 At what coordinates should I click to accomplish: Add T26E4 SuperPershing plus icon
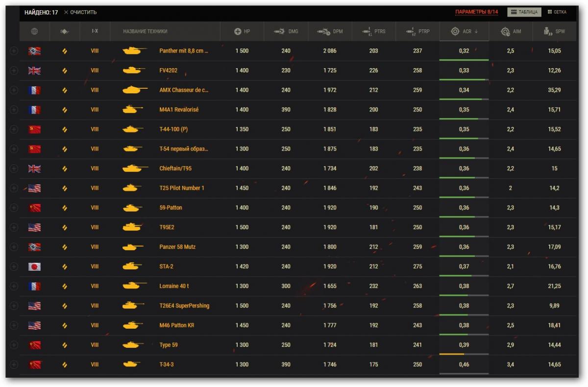[x=14, y=306]
